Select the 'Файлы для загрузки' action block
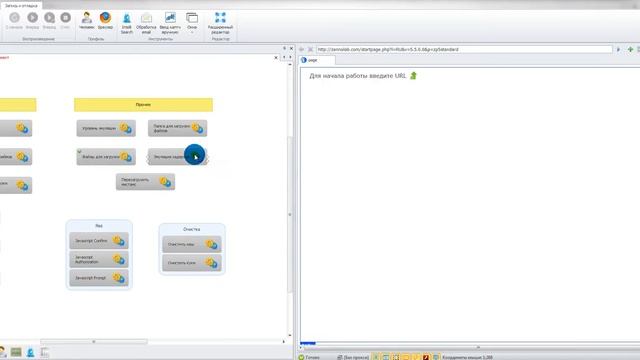 106,157
